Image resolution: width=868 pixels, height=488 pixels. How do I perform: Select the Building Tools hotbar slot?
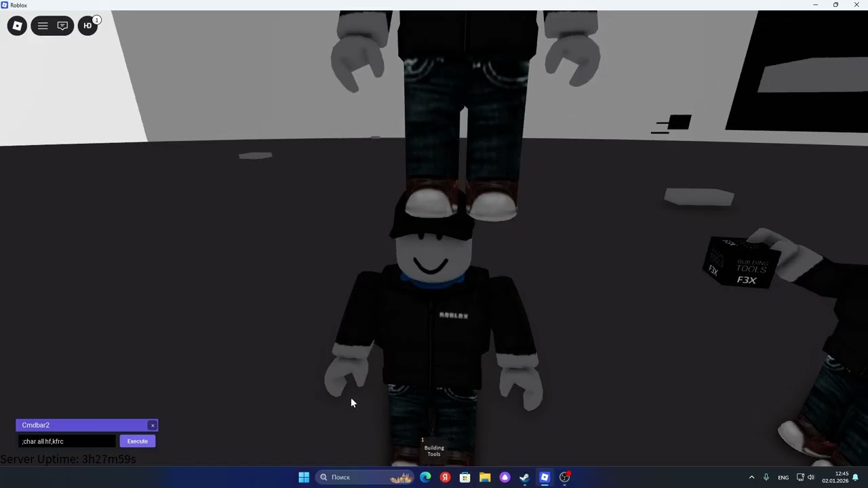point(434,450)
